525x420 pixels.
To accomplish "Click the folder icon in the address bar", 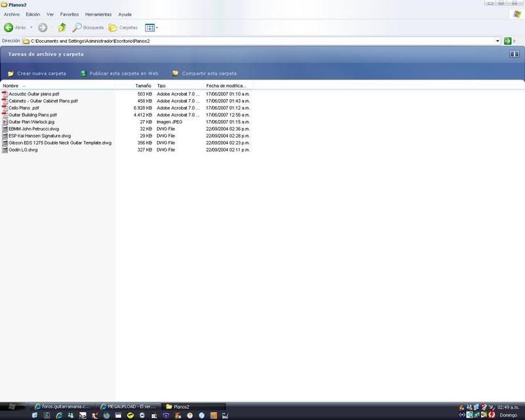I will pyautogui.click(x=26, y=41).
